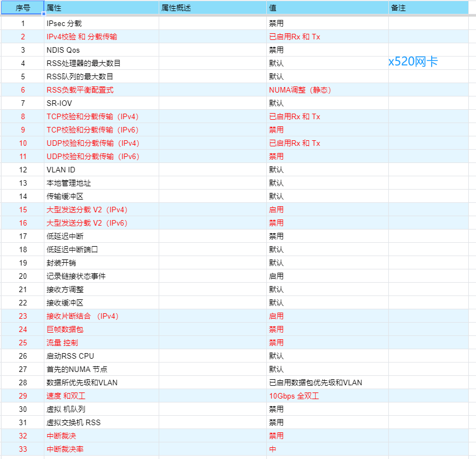Click the 属性概述 column header
This screenshot has width=476, height=459.
pos(212,8)
